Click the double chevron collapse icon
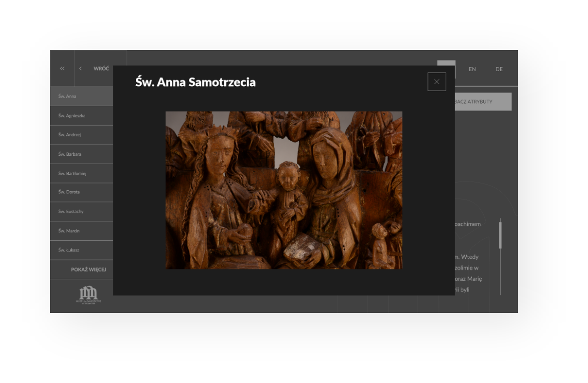 [x=62, y=69]
